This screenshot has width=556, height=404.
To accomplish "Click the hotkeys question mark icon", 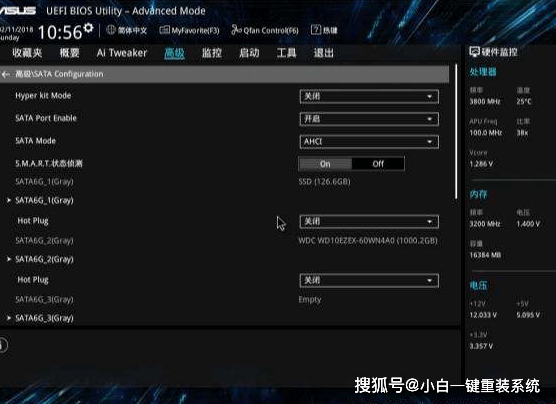I will tap(316, 30).
